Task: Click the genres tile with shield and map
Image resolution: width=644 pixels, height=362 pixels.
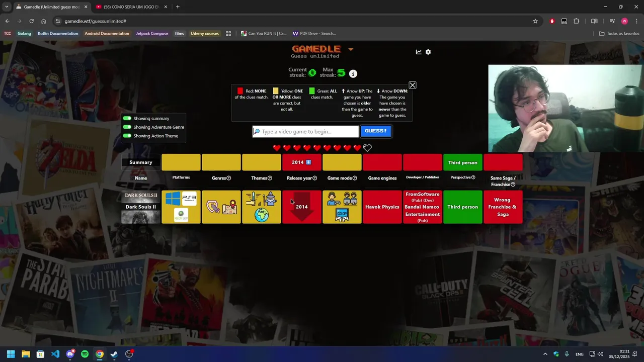Action: [x=221, y=207]
